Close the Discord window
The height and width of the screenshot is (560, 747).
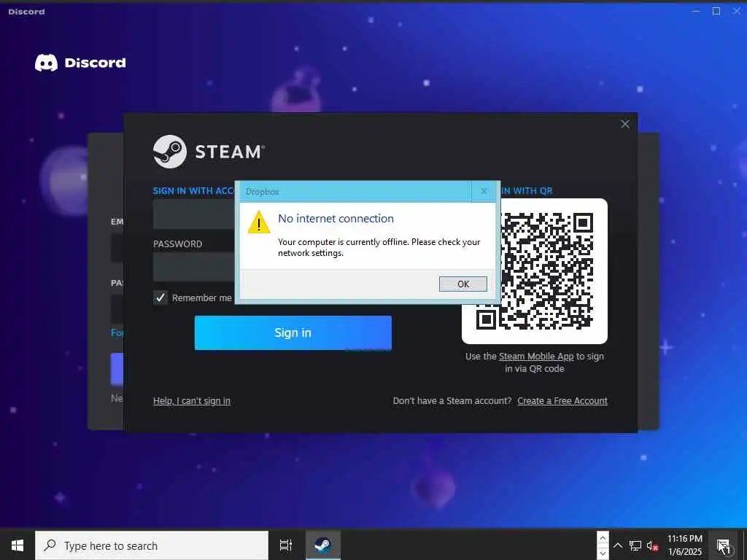(x=737, y=11)
